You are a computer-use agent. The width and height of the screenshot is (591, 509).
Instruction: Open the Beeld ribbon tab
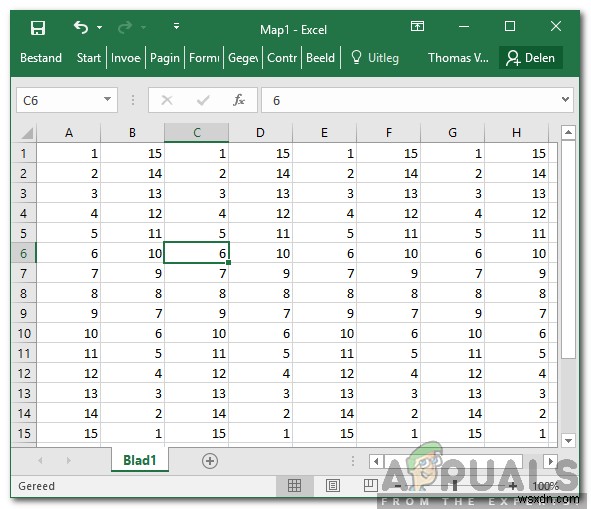pyautogui.click(x=320, y=58)
